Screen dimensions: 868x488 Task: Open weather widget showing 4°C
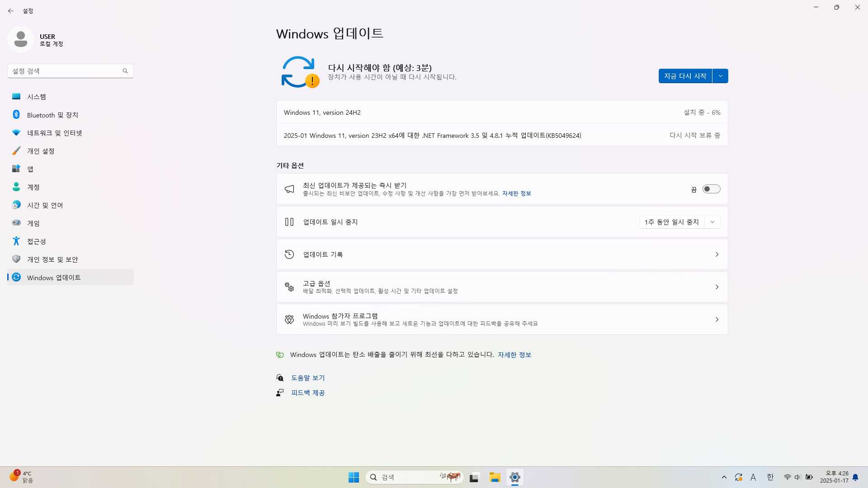(x=21, y=477)
